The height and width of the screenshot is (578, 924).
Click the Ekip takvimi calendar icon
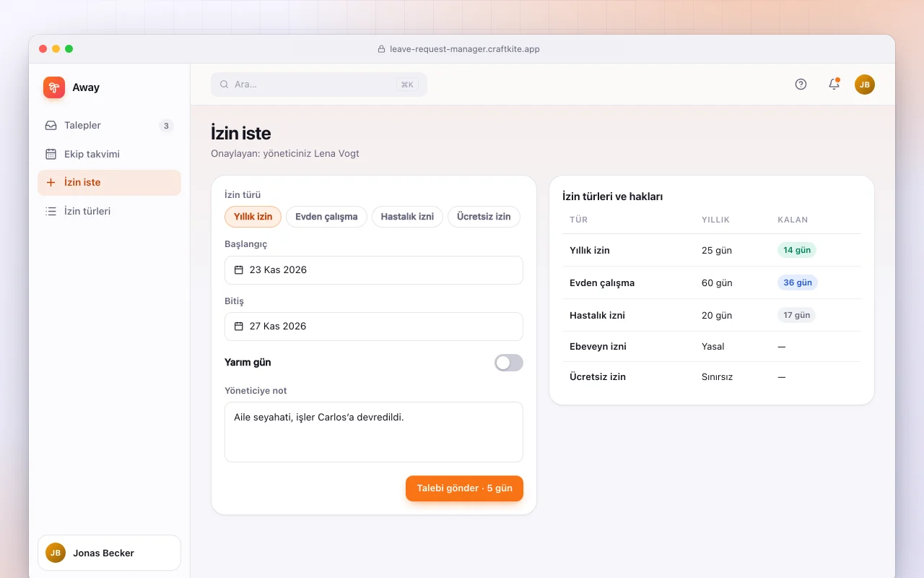[x=51, y=154]
